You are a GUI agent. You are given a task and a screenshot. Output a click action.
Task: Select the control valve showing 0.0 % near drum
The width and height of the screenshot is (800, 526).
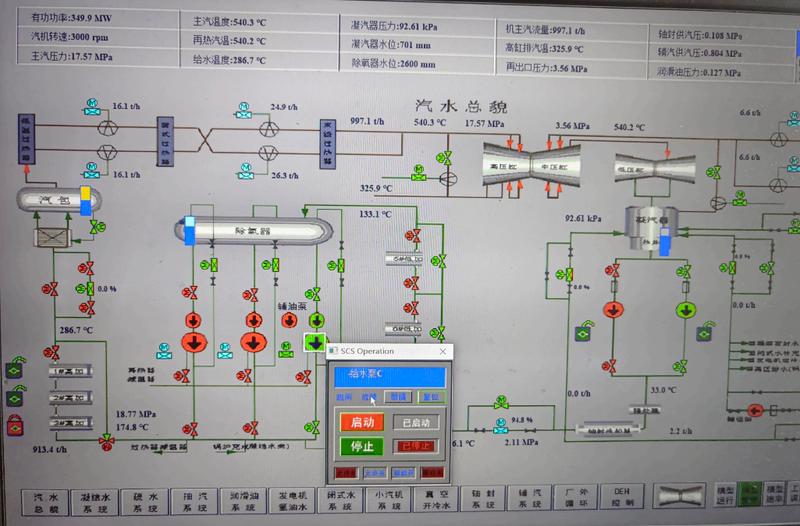pos(86,289)
